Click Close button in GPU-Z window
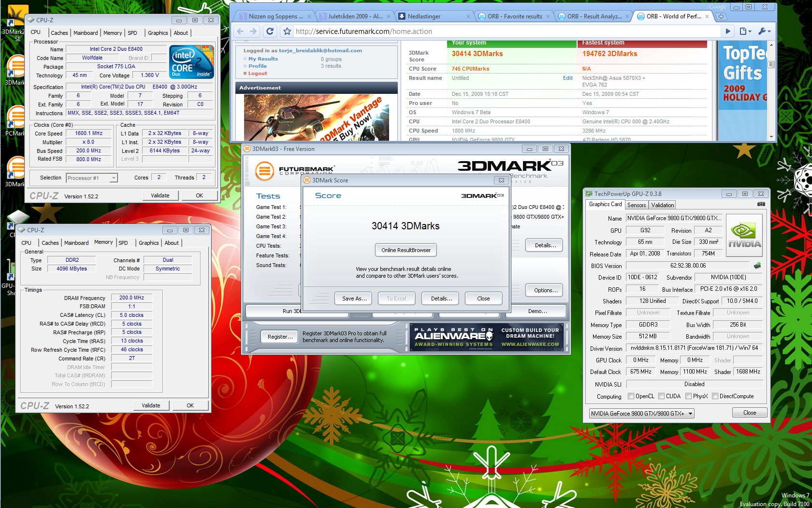812x508 pixels. [750, 413]
